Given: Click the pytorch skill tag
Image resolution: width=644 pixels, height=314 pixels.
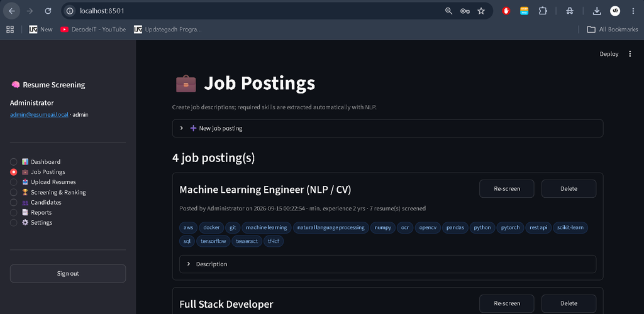Looking at the screenshot, I should click(x=510, y=227).
